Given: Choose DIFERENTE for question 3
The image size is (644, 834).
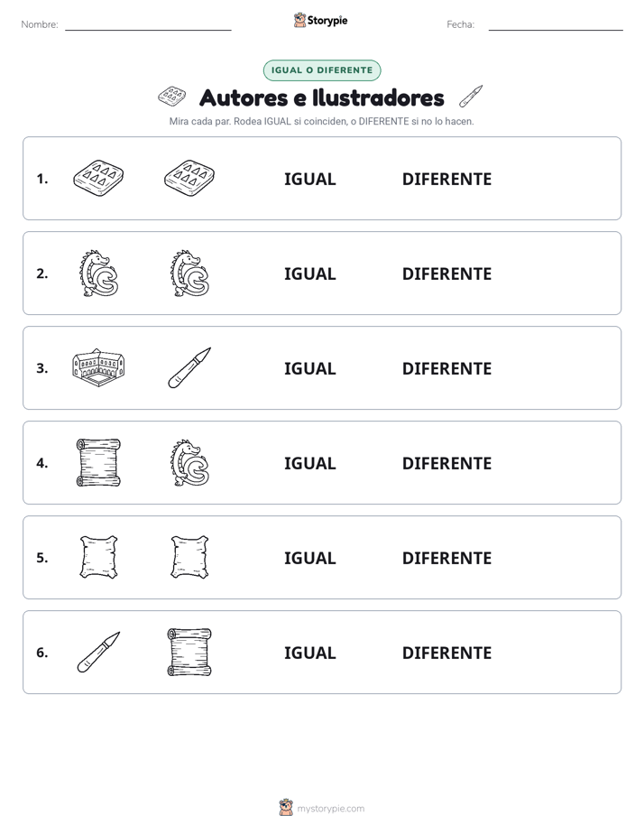Looking at the screenshot, I should 446,368.
